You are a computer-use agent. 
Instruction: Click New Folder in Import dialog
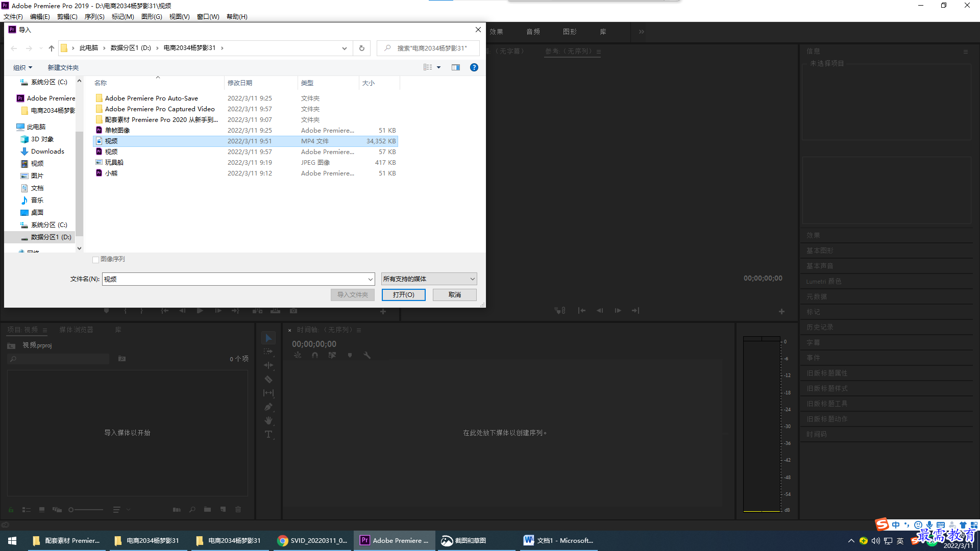[x=63, y=67]
